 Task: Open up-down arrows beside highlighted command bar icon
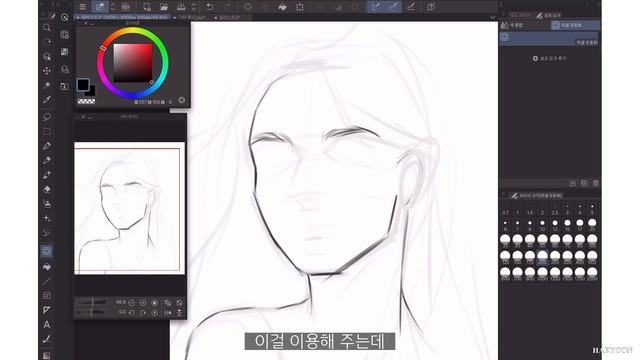coord(113,7)
